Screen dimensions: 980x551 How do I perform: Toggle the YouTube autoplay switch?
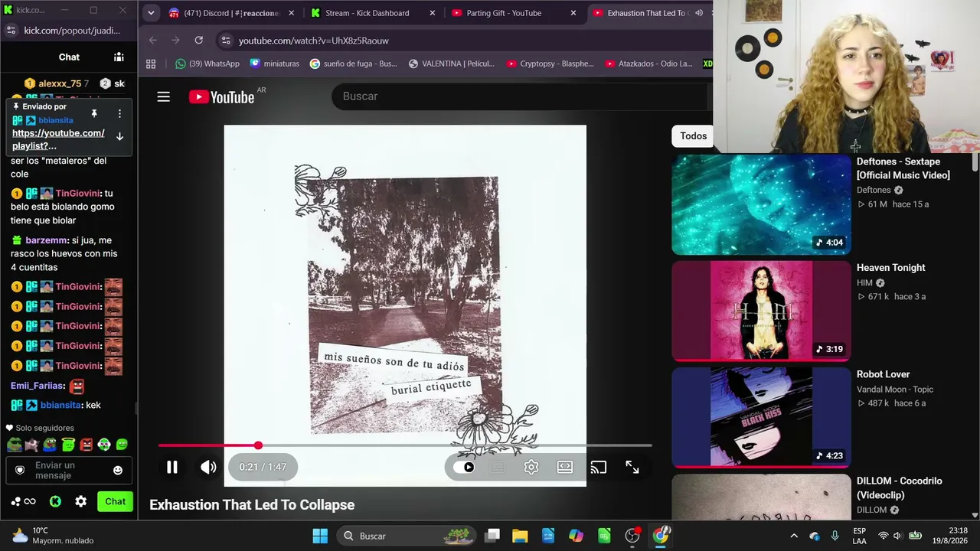coord(464,467)
